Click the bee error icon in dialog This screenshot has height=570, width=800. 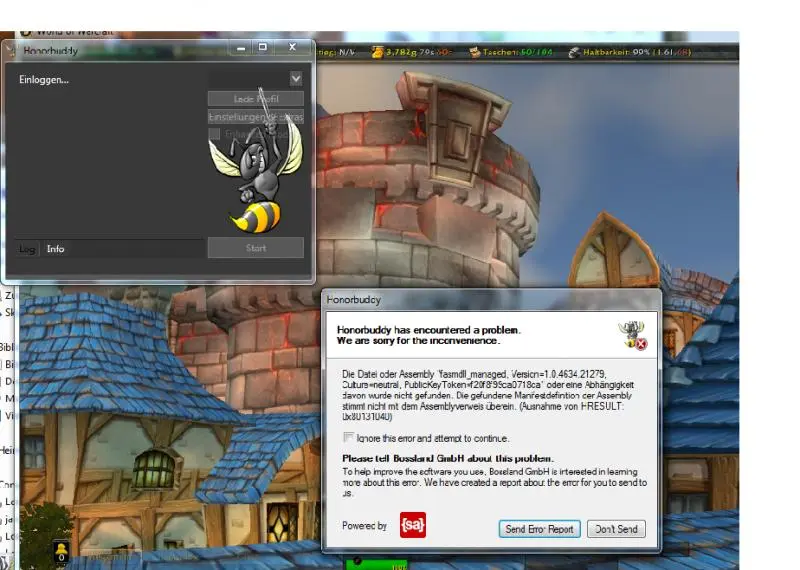(633, 335)
